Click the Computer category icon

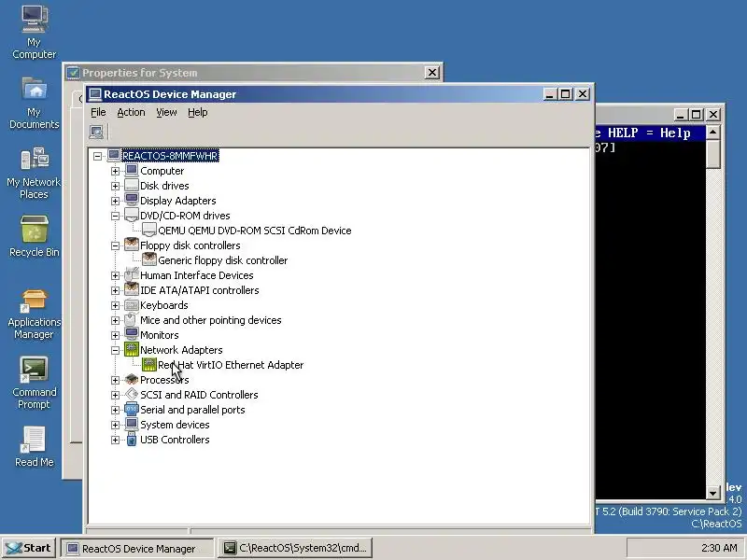click(x=132, y=171)
